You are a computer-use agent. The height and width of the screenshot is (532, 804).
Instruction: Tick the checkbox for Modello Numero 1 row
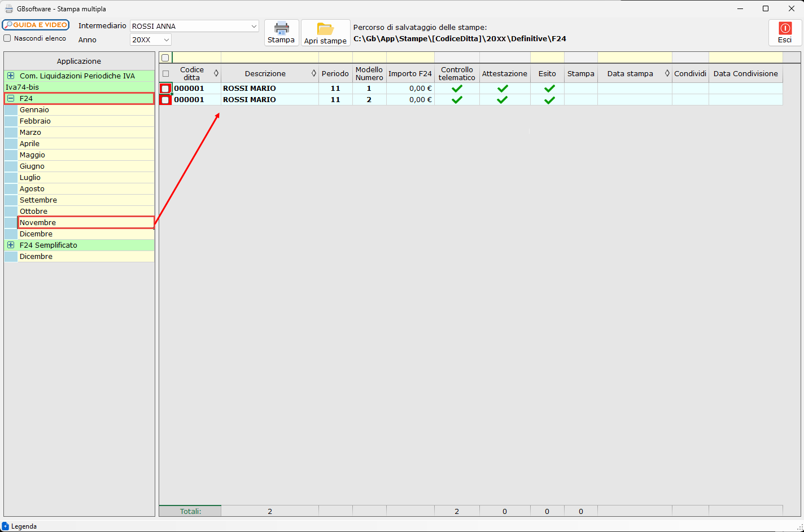[165, 89]
